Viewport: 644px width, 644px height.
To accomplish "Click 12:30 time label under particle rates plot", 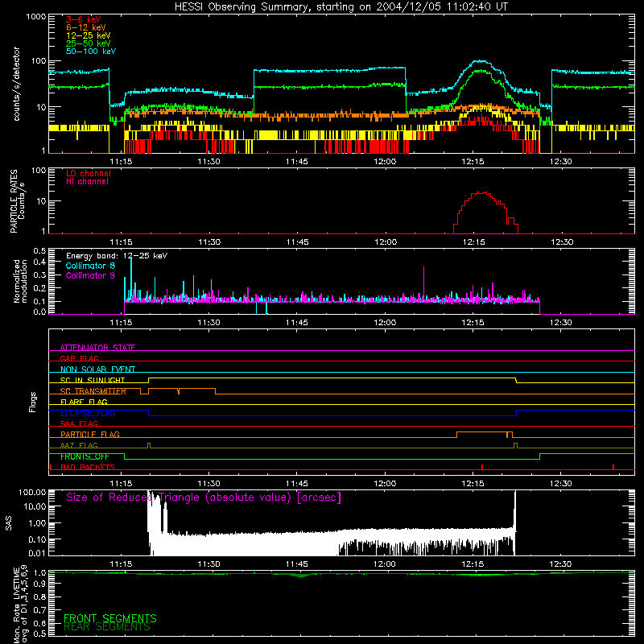I will tap(561, 242).
